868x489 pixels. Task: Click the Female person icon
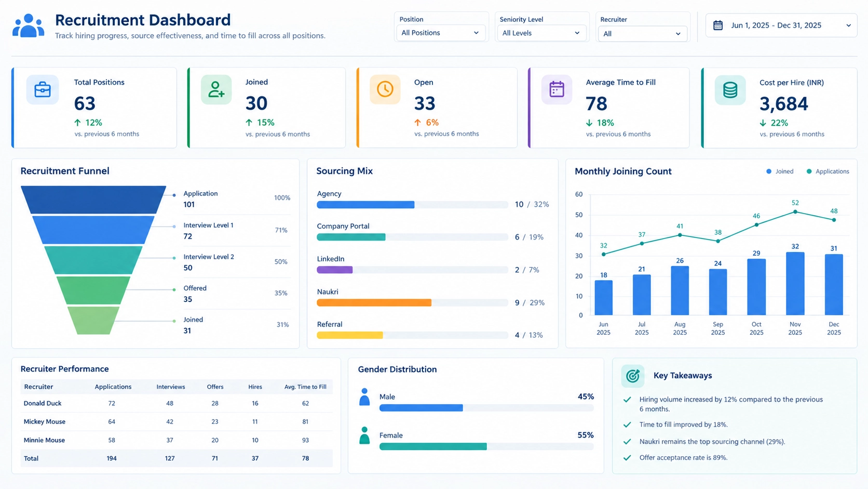364,435
